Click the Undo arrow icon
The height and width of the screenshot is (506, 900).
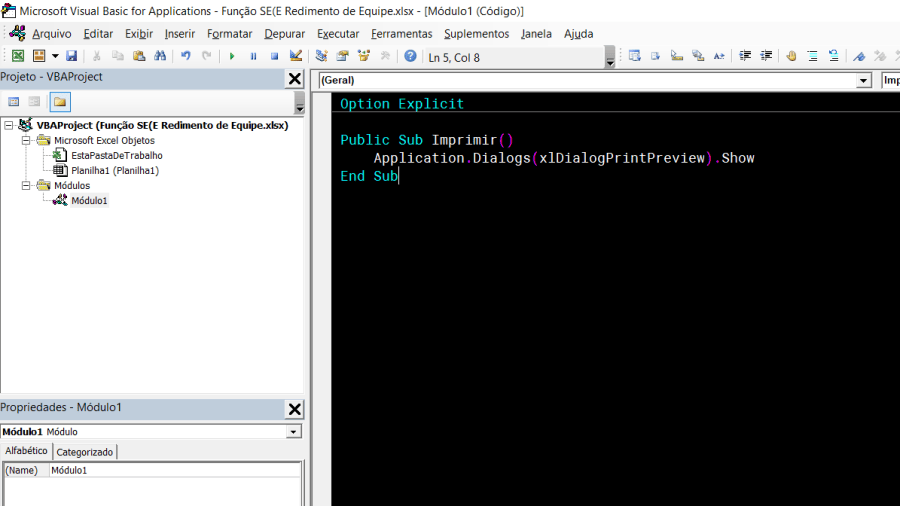pos(185,56)
